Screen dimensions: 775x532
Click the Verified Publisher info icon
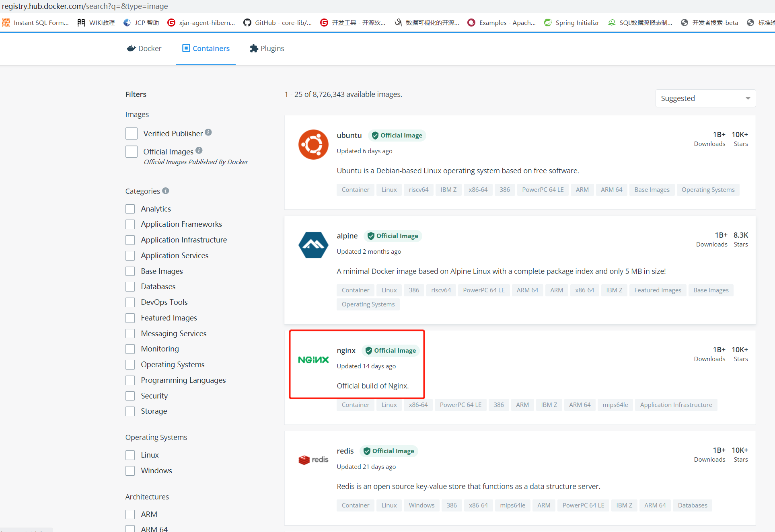tap(208, 132)
